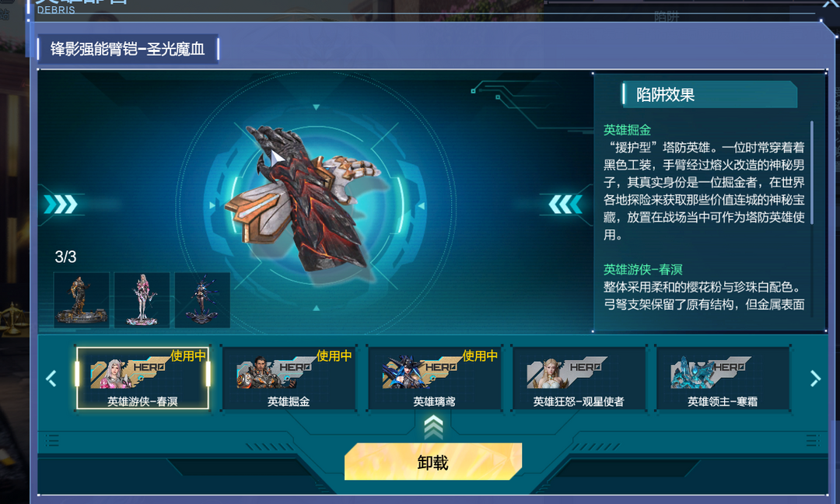The height and width of the screenshot is (504, 840).
Task: Pick the 英雄狂怒-观星使者 hero card
Action: 579,378
